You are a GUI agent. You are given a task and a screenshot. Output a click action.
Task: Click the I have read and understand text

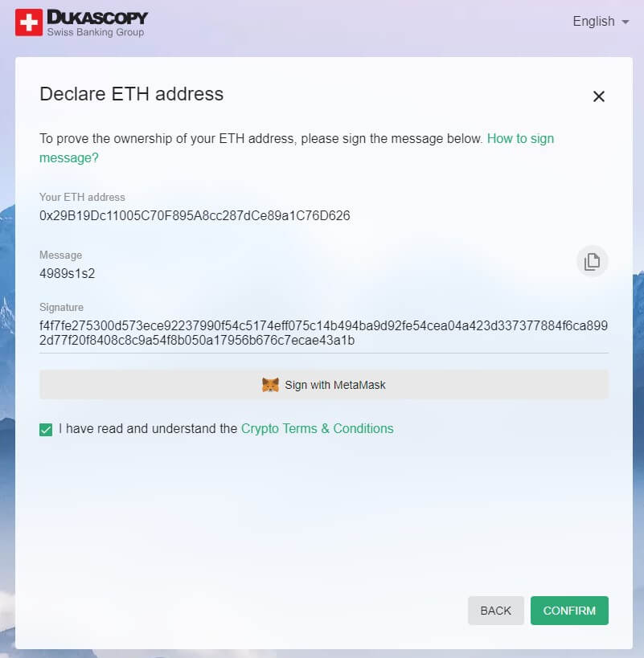[148, 428]
